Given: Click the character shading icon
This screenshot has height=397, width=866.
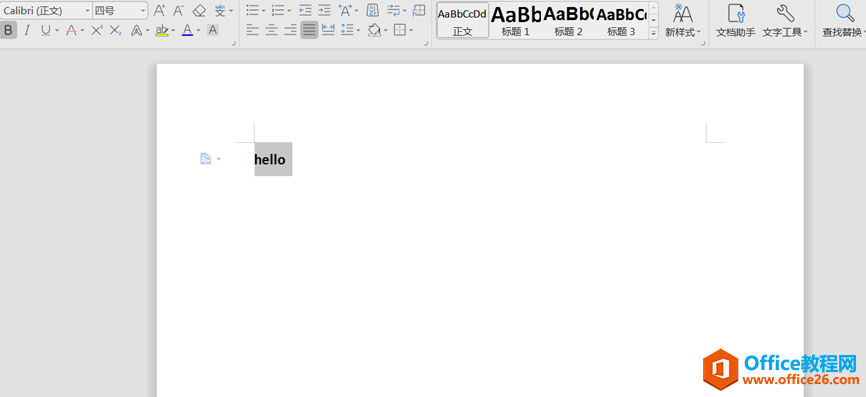Looking at the screenshot, I should pyautogui.click(x=213, y=30).
